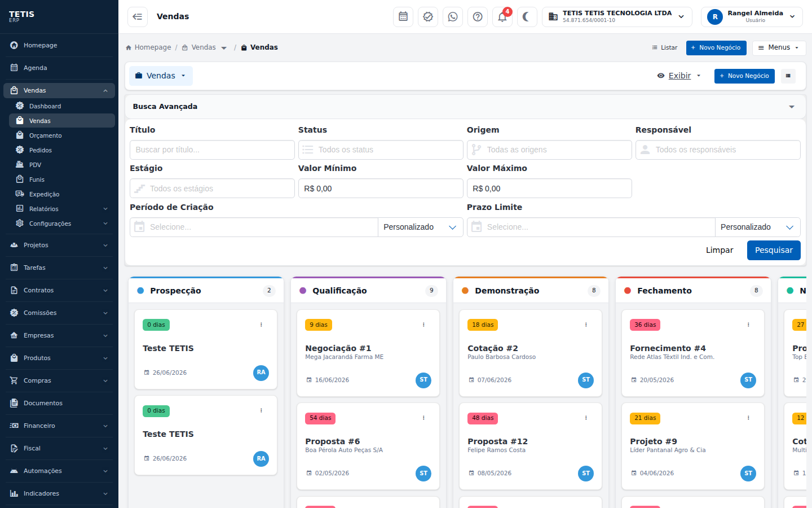Expand Relatórios submenu
The width and height of the screenshot is (812, 508).
point(62,209)
